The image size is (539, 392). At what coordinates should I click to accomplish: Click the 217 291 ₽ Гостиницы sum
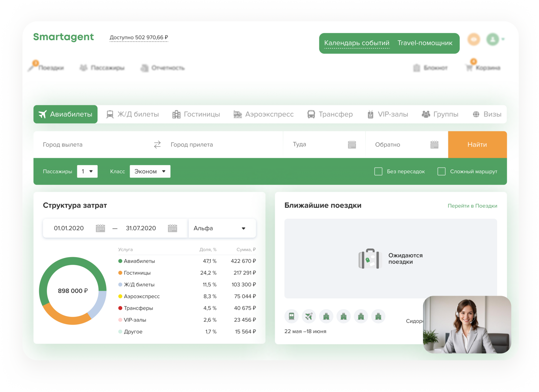pos(245,273)
